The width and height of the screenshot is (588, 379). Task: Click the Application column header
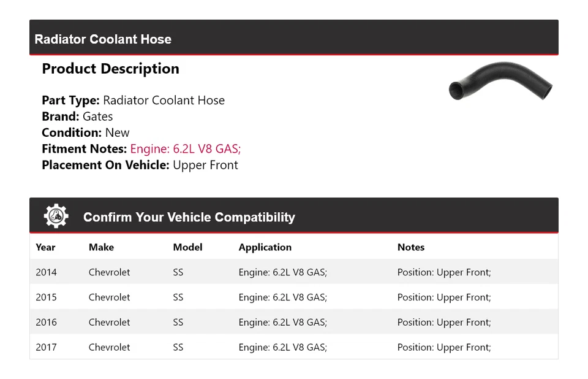[x=265, y=247]
